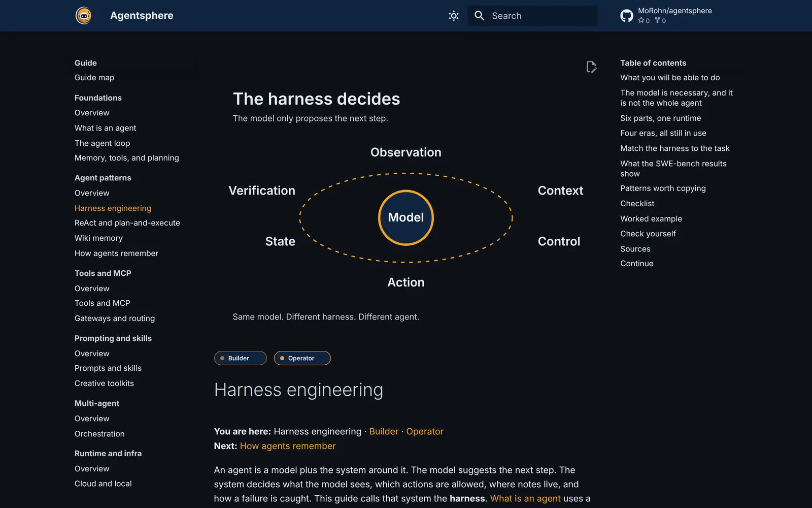Jump to What you will be able to do
Viewport: 812px width, 508px height.
pos(670,78)
